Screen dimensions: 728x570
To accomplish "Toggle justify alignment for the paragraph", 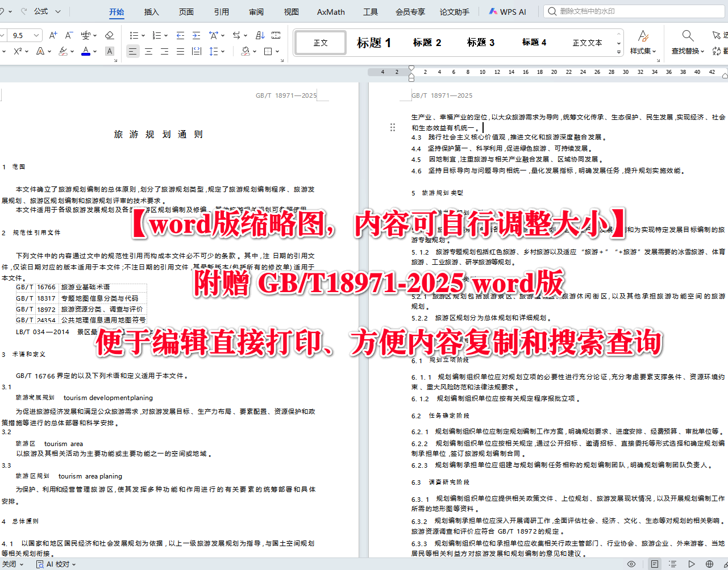I will click(x=181, y=51).
